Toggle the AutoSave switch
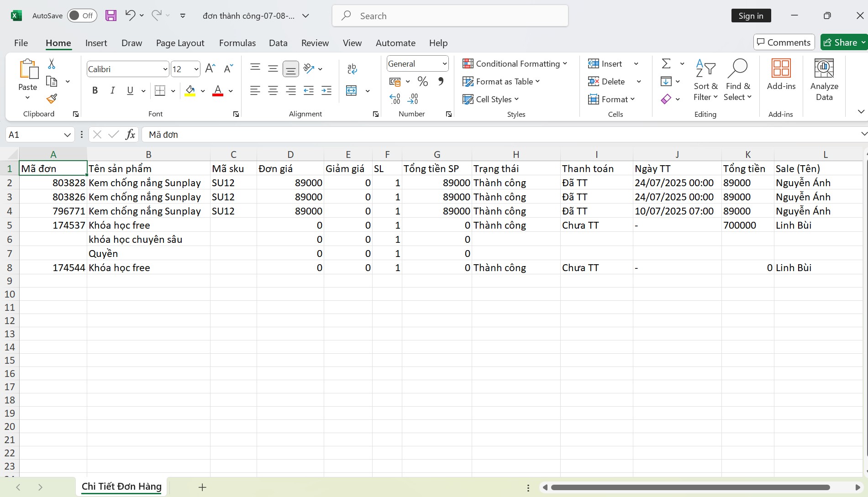This screenshot has height=497, width=868. point(82,16)
